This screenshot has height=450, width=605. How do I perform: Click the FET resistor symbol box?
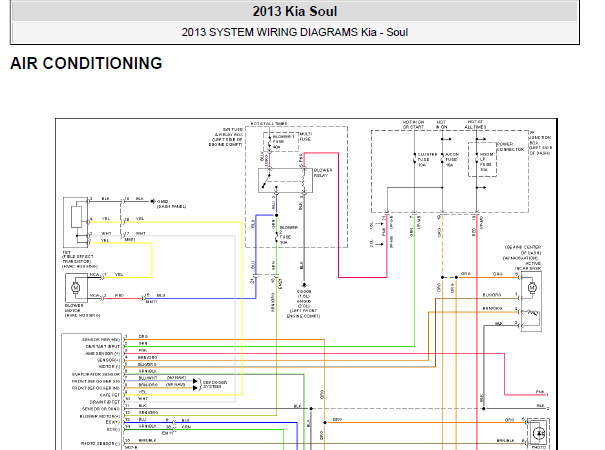click(76, 217)
